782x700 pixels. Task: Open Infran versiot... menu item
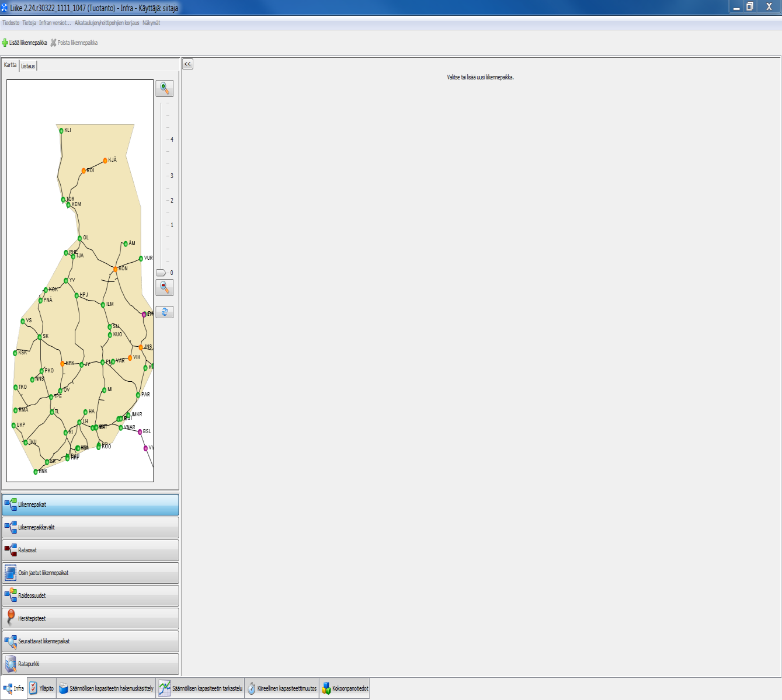point(55,23)
